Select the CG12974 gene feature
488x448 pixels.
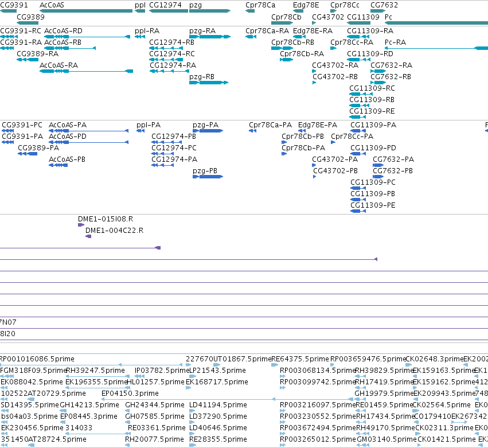pos(169,11)
